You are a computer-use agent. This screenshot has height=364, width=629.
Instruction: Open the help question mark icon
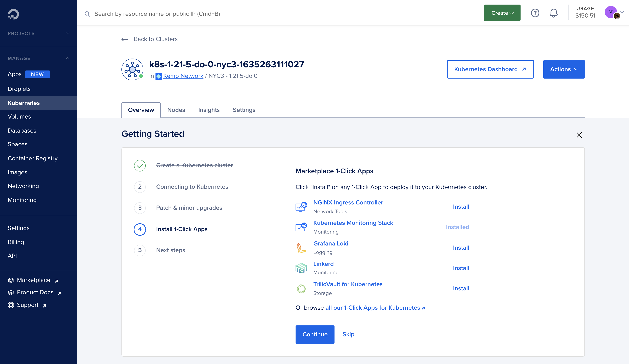pos(535,13)
